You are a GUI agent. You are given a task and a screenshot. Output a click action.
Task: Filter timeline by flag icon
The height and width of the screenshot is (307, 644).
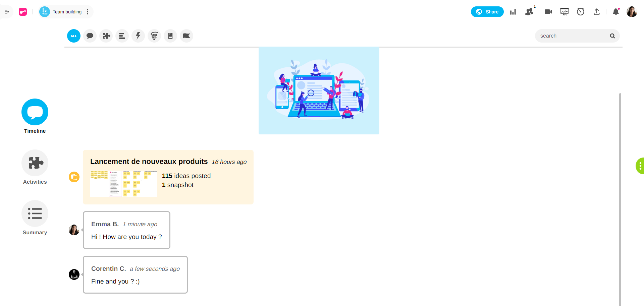[x=186, y=36]
